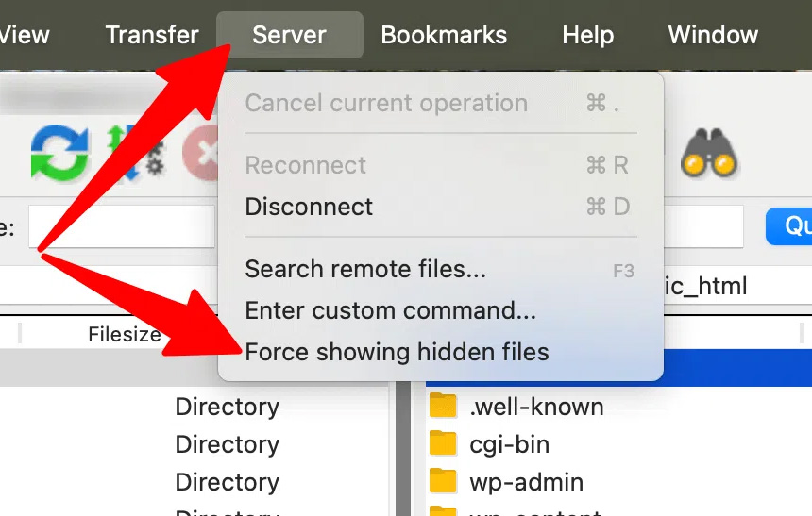
Task: Click the refresh file lists icon
Action: tap(59, 154)
